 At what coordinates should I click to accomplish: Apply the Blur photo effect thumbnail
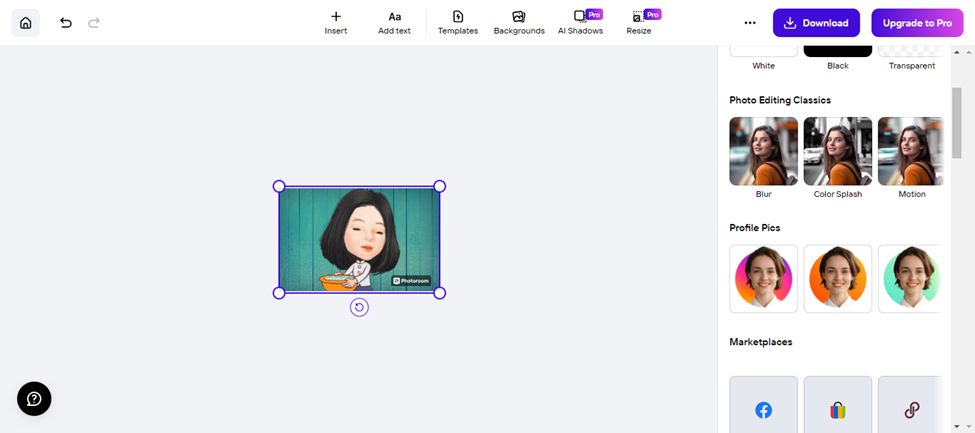764,151
